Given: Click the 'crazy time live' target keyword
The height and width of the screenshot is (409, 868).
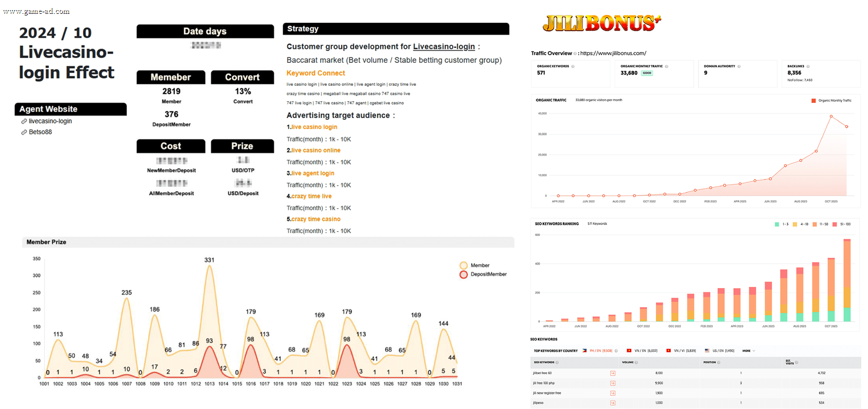Looking at the screenshot, I should [x=311, y=197].
